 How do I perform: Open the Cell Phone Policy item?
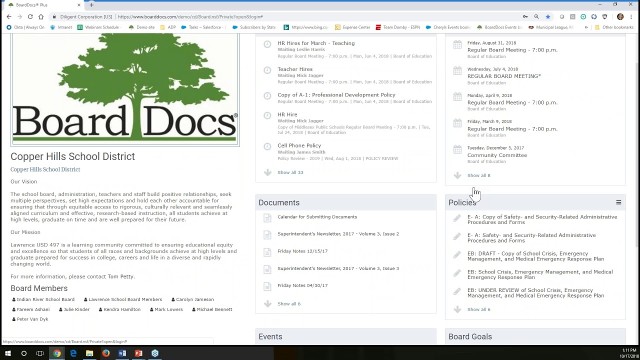[x=299, y=146]
